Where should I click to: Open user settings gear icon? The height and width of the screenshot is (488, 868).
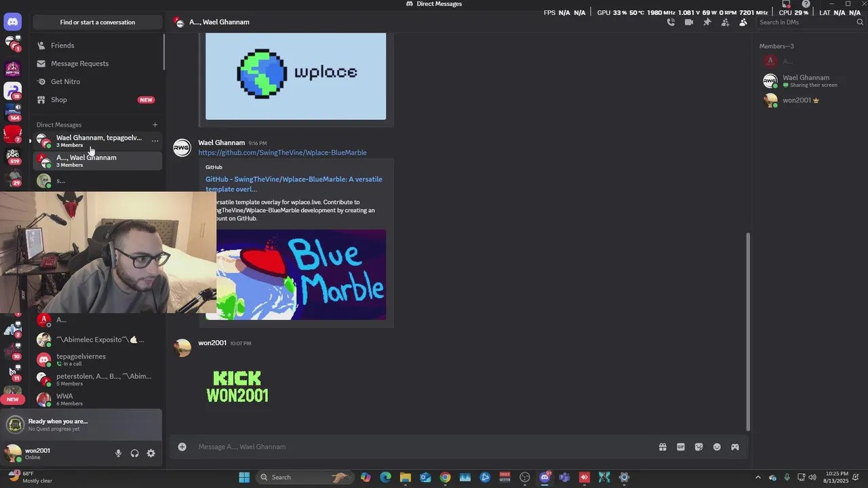coord(151,453)
